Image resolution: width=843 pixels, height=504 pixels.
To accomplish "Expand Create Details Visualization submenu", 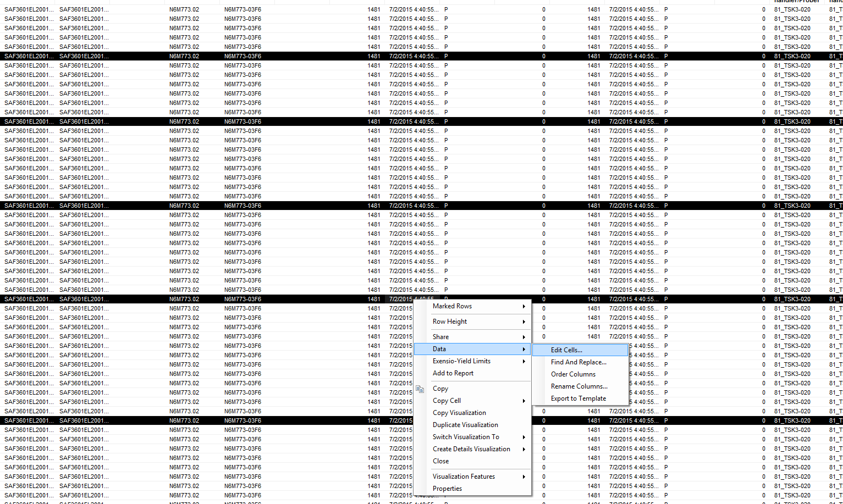I will (472, 449).
